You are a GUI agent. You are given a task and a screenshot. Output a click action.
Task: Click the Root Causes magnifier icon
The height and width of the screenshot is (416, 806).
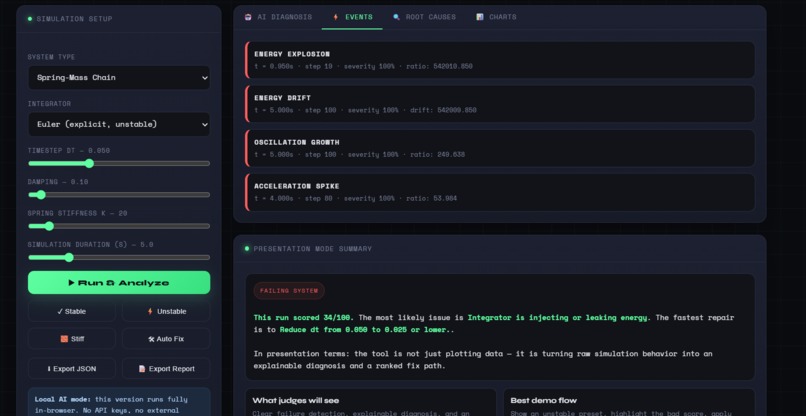coord(396,17)
